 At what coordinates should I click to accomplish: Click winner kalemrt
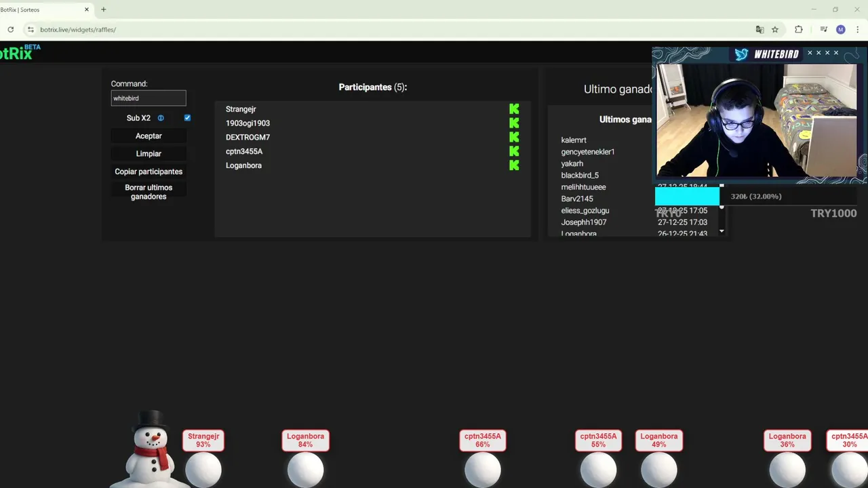click(x=574, y=140)
